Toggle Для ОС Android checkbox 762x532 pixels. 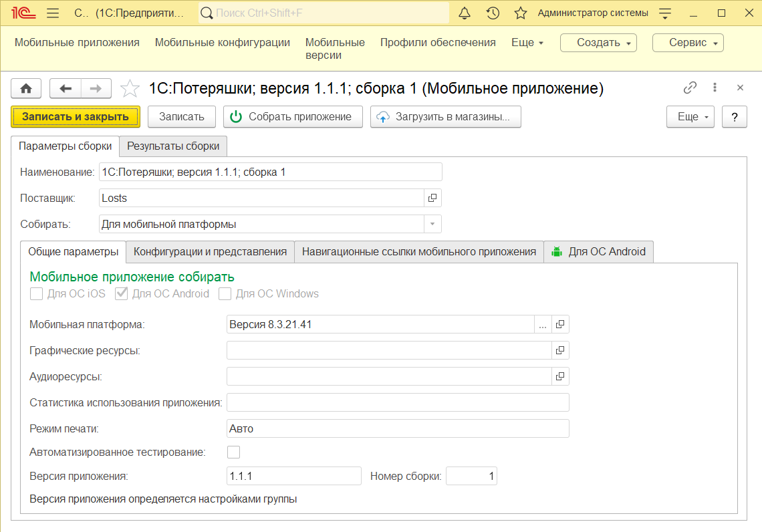122,293
